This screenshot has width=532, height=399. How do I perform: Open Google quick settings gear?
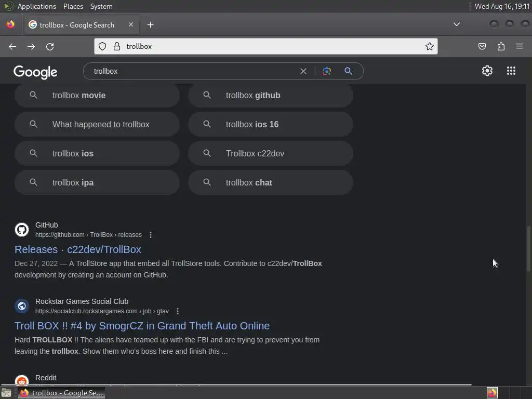tap(487, 71)
